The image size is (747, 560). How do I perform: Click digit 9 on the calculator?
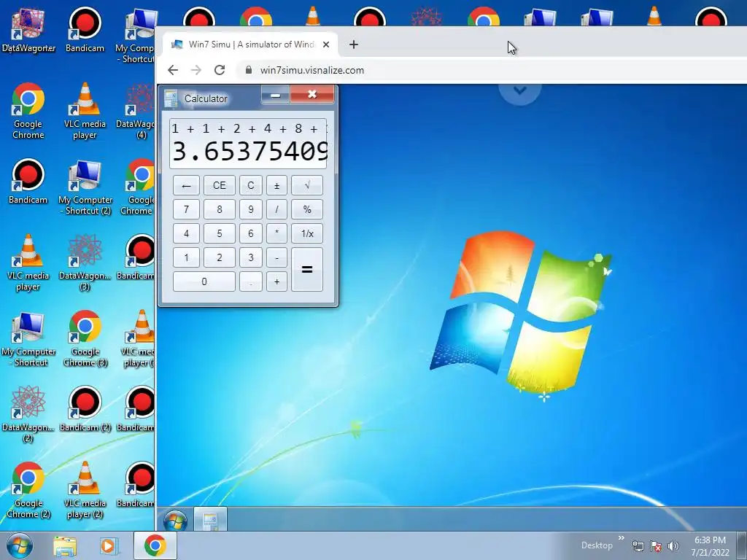[x=251, y=209]
